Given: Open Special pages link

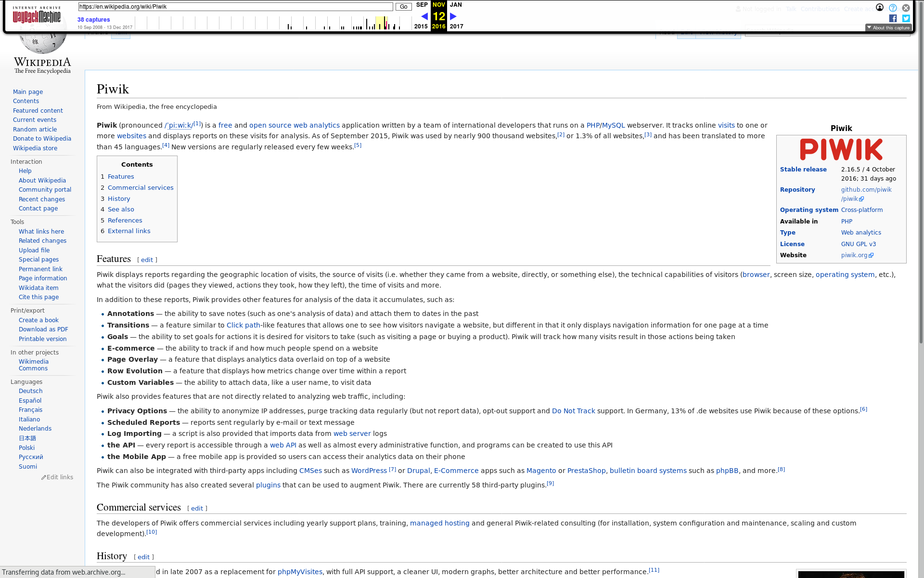Looking at the screenshot, I should [x=38, y=260].
